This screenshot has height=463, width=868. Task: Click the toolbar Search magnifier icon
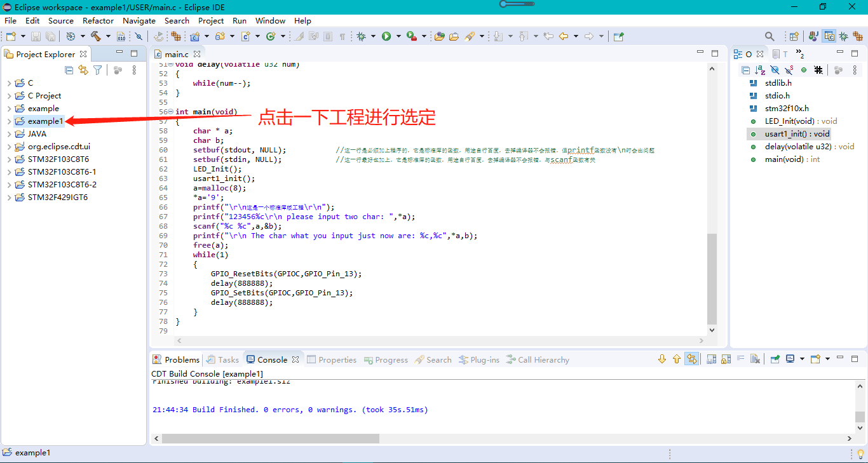[x=770, y=37]
